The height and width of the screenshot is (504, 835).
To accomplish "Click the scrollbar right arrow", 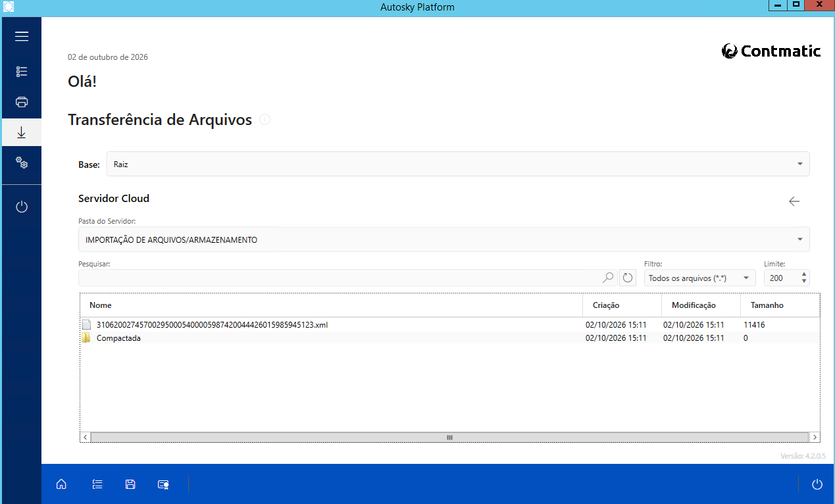I will point(815,437).
